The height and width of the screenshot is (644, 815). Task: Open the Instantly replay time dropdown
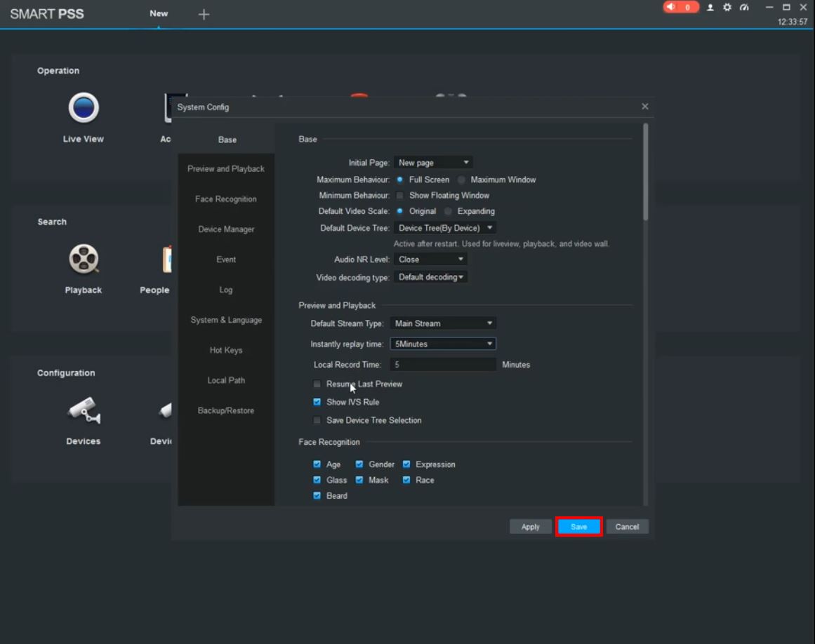coord(443,344)
